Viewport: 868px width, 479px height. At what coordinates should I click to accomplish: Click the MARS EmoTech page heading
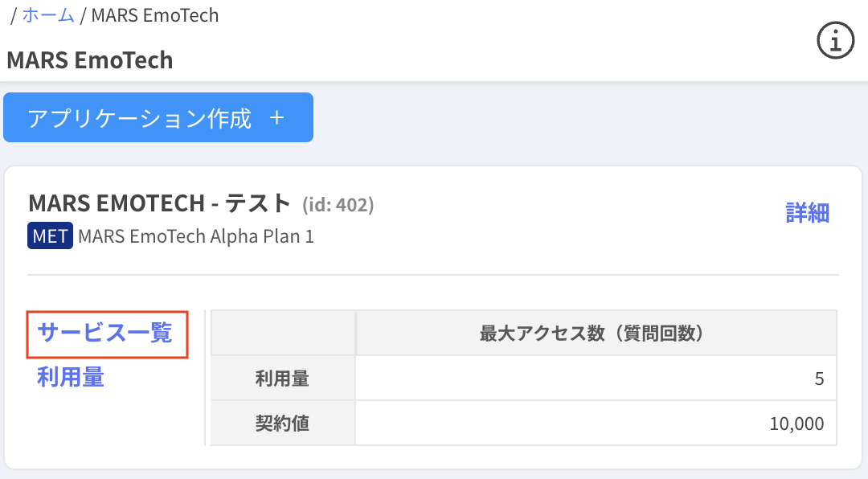[90, 60]
